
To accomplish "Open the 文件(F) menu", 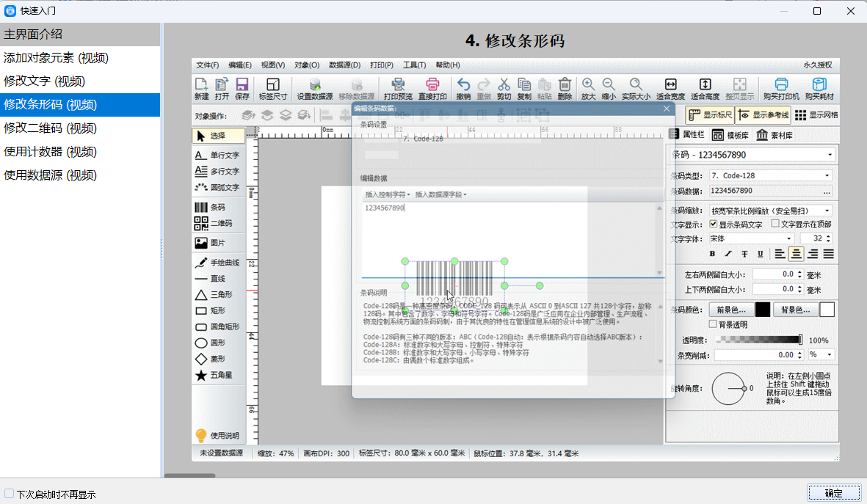I will [208, 65].
